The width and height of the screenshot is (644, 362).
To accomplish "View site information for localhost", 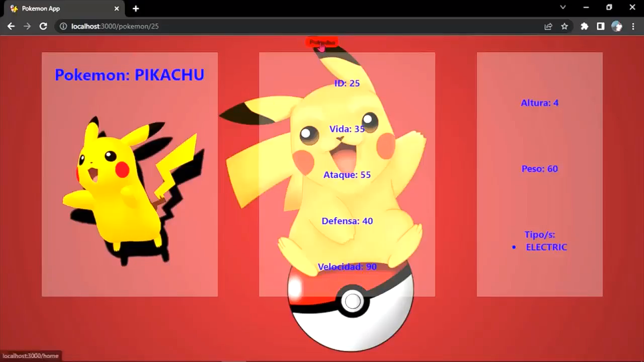I will click(x=63, y=26).
